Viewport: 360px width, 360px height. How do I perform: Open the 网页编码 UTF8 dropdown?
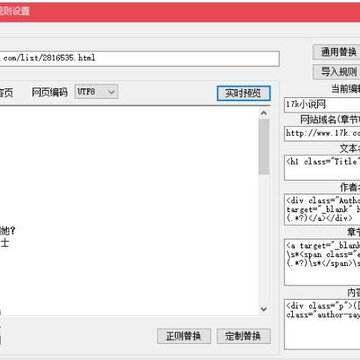point(96,92)
